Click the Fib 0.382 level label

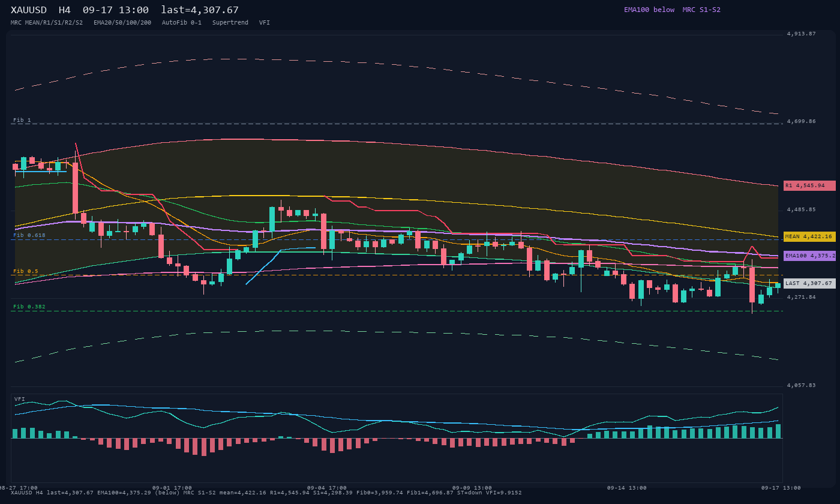[x=29, y=307]
